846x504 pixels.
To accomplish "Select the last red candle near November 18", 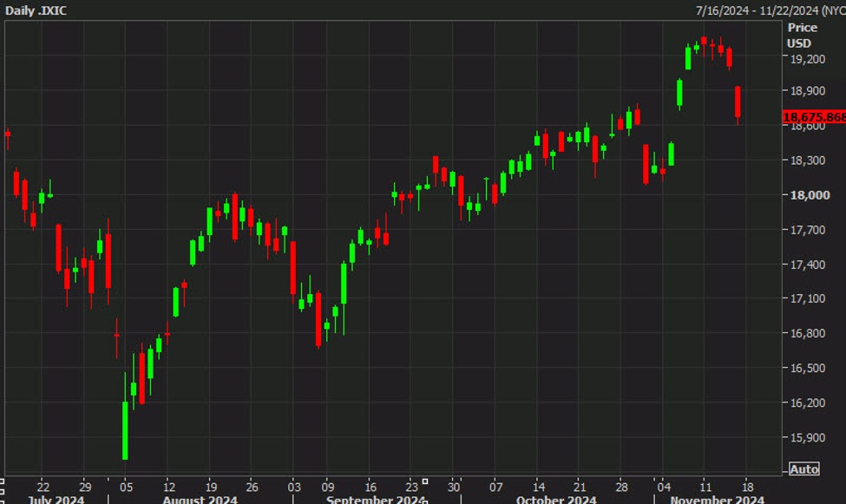I will point(737,100).
